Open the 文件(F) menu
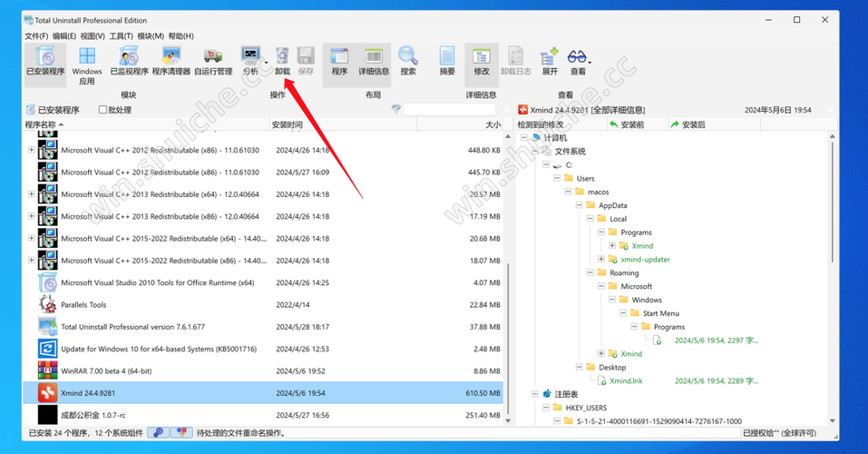868x454 pixels. (x=36, y=36)
